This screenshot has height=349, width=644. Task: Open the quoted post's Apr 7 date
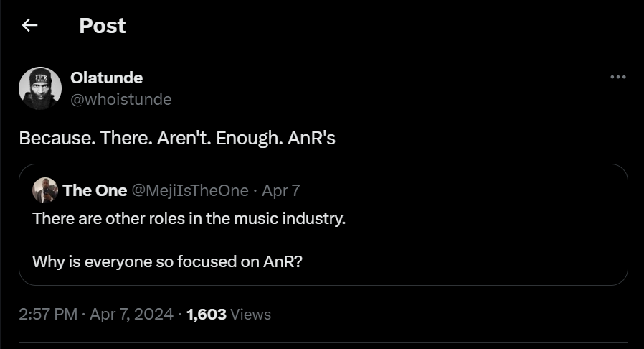click(x=281, y=190)
